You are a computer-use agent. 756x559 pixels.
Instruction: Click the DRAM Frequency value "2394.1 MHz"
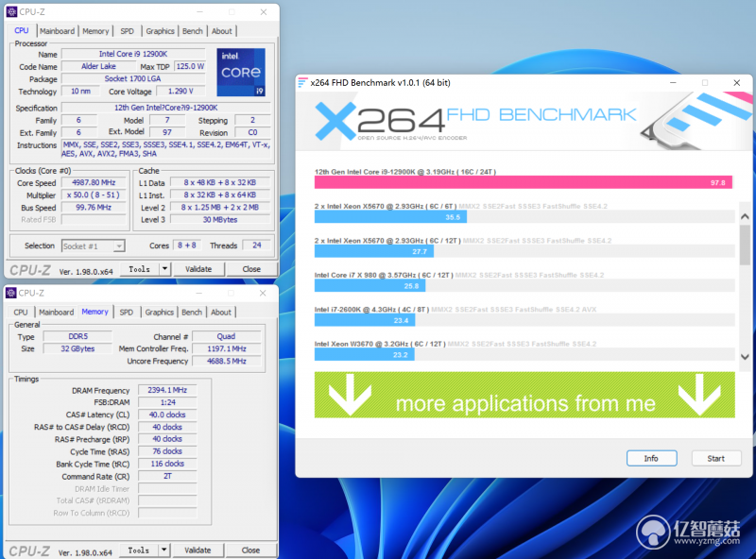pyautogui.click(x=167, y=390)
